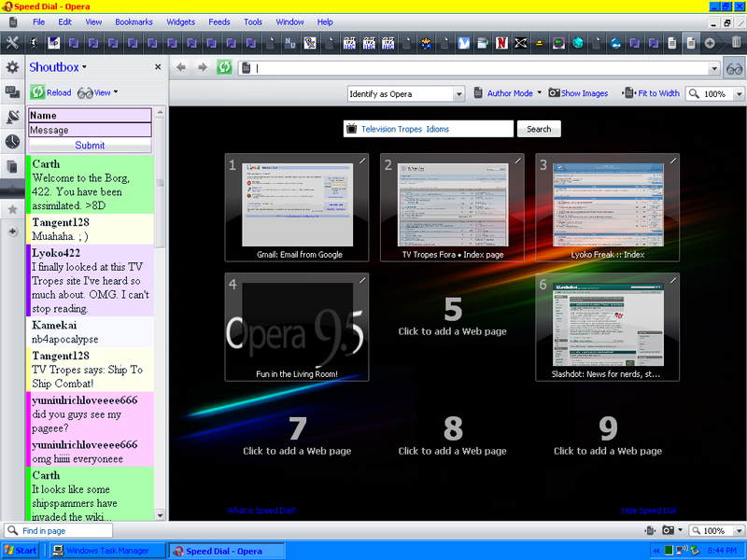Open the chat panel in the sidebar
The height and width of the screenshot is (560, 747).
point(12,91)
